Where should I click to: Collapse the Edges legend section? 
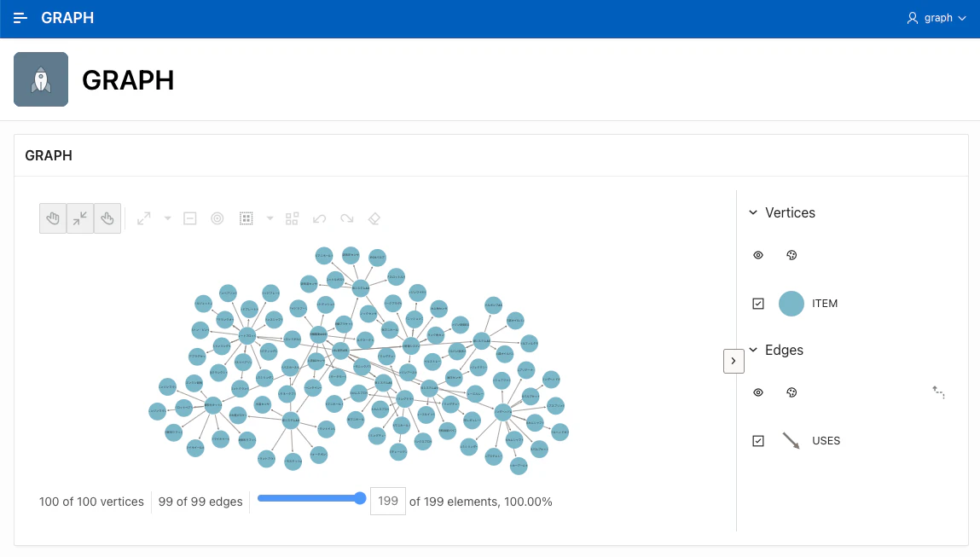753,350
